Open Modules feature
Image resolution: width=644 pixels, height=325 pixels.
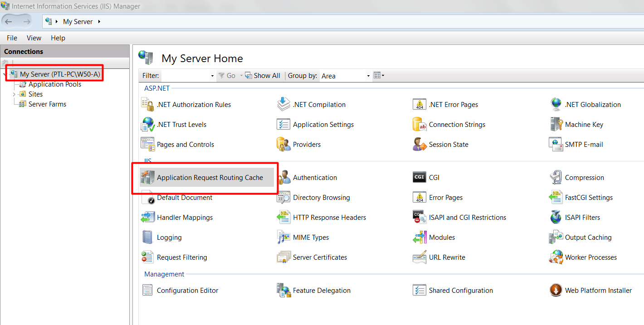pos(434,238)
